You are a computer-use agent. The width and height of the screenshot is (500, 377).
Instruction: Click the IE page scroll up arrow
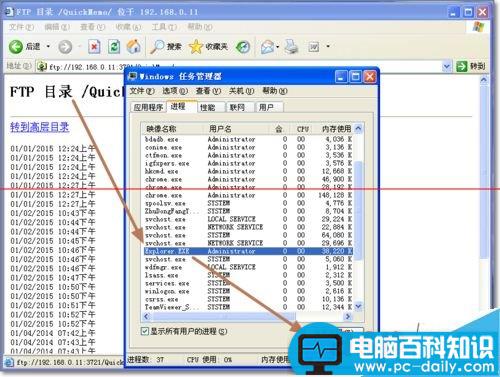[484, 80]
